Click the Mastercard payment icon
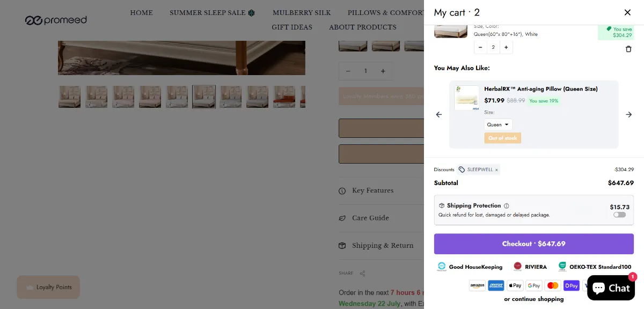 [553, 285]
